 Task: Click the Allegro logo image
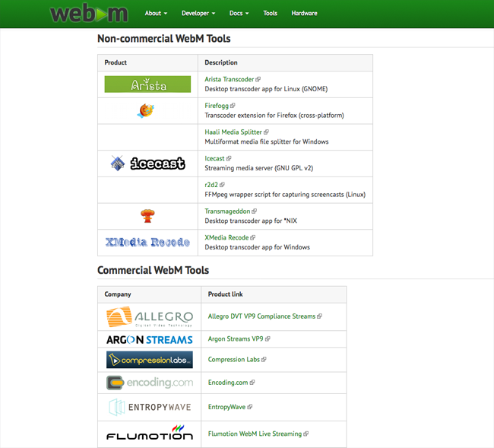click(x=150, y=317)
